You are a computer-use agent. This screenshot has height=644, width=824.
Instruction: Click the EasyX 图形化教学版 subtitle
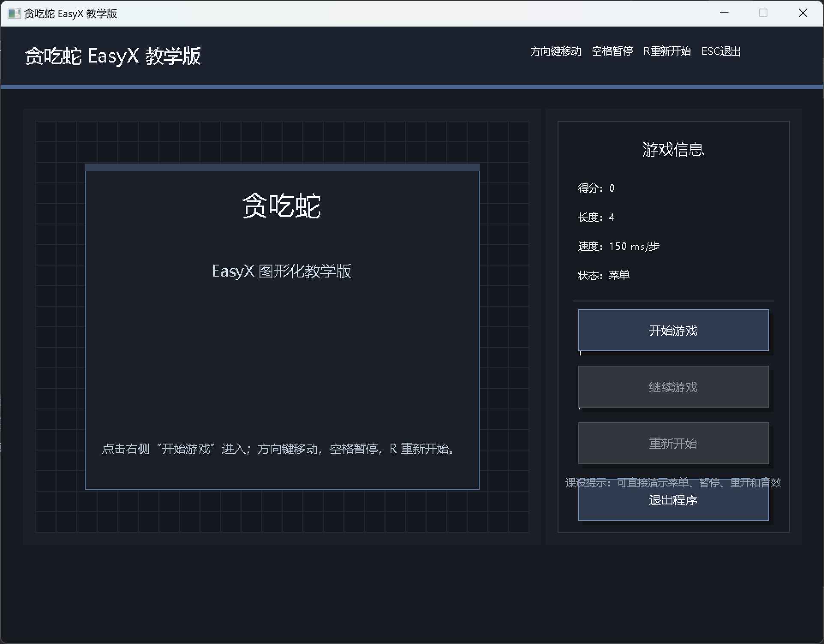pyautogui.click(x=282, y=271)
